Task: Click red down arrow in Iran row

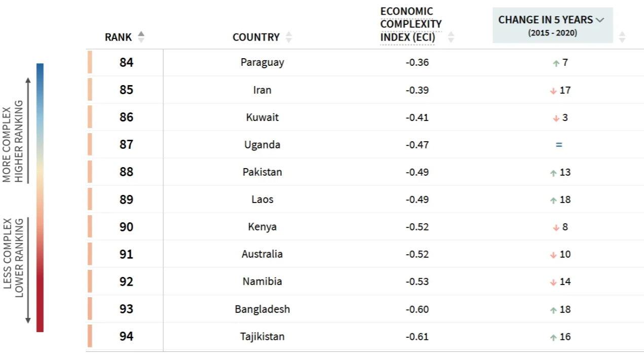Action: (x=553, y=91)
